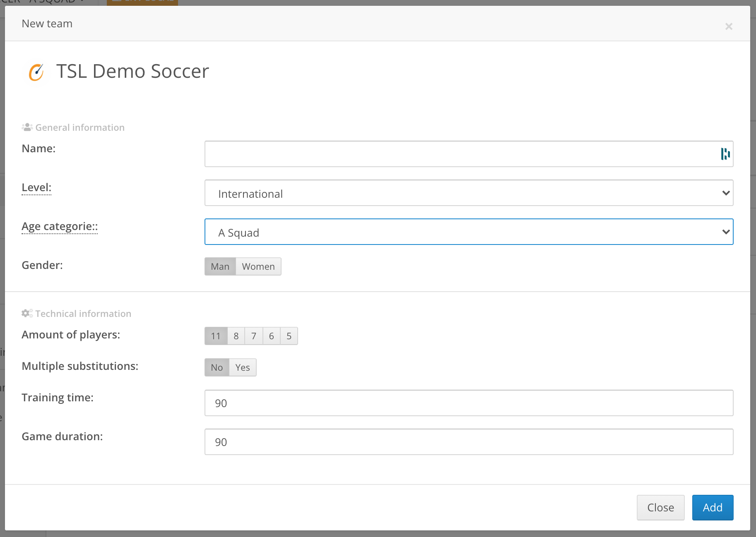
Task: Dismiss the New team dialog via the X icon
Action: coord(729,26)
